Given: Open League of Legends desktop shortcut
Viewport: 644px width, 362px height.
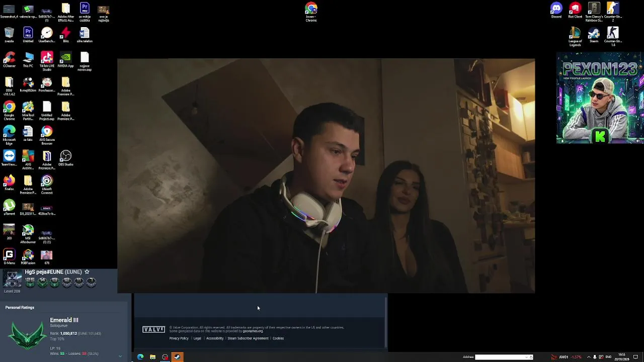Looking at the screenshot, I should [x=575, y=37].
